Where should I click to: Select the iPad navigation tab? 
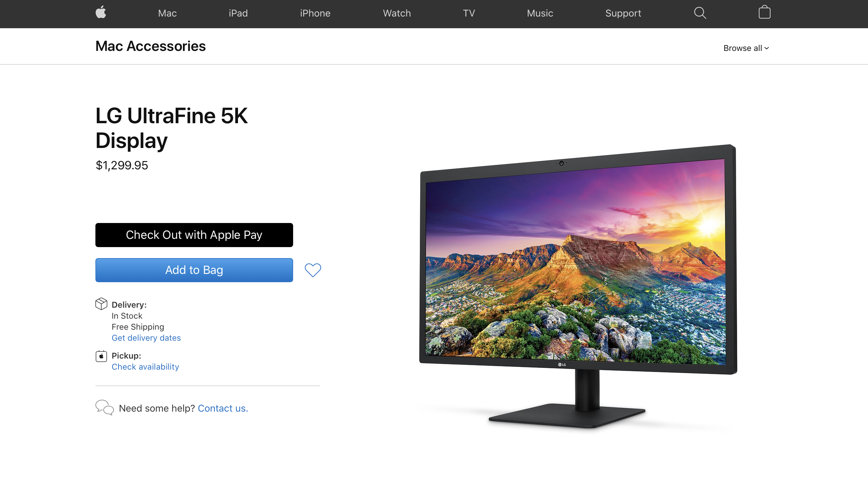[x=238, y=13]
